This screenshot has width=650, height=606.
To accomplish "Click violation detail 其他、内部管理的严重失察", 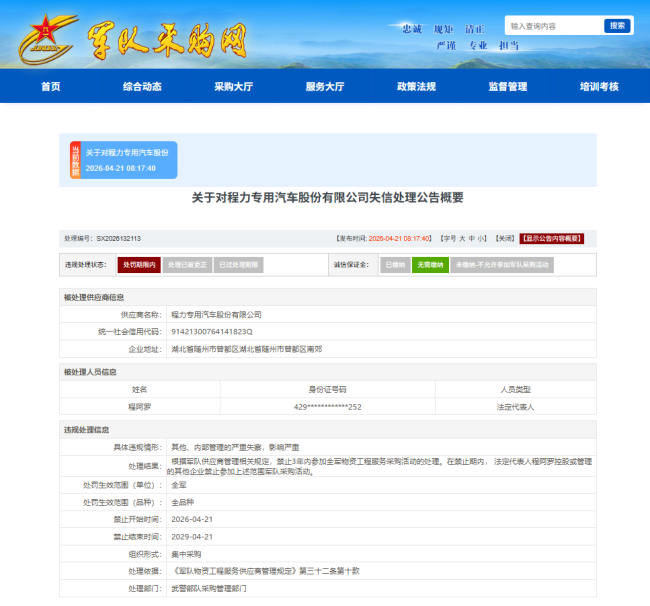I will [x=235, y=448].
